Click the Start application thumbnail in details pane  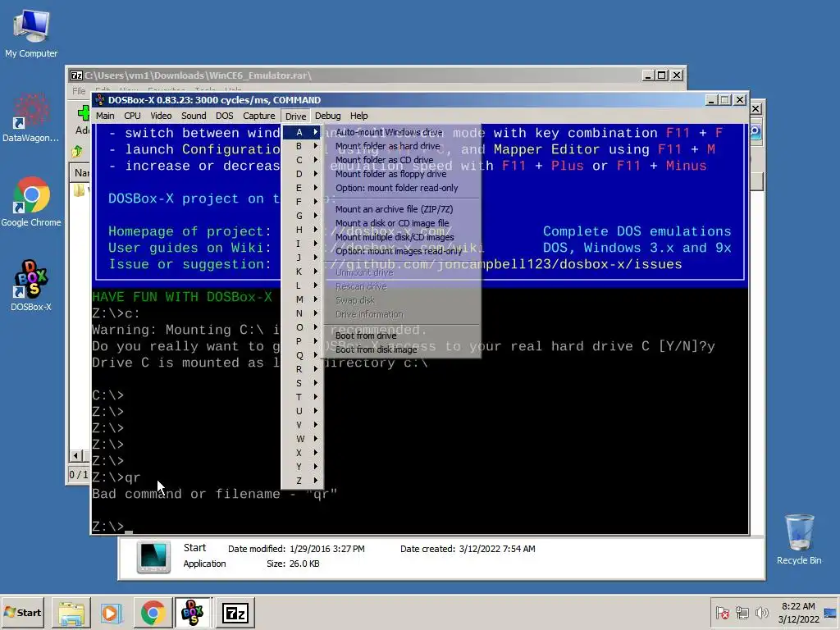(x=153, y=557)
